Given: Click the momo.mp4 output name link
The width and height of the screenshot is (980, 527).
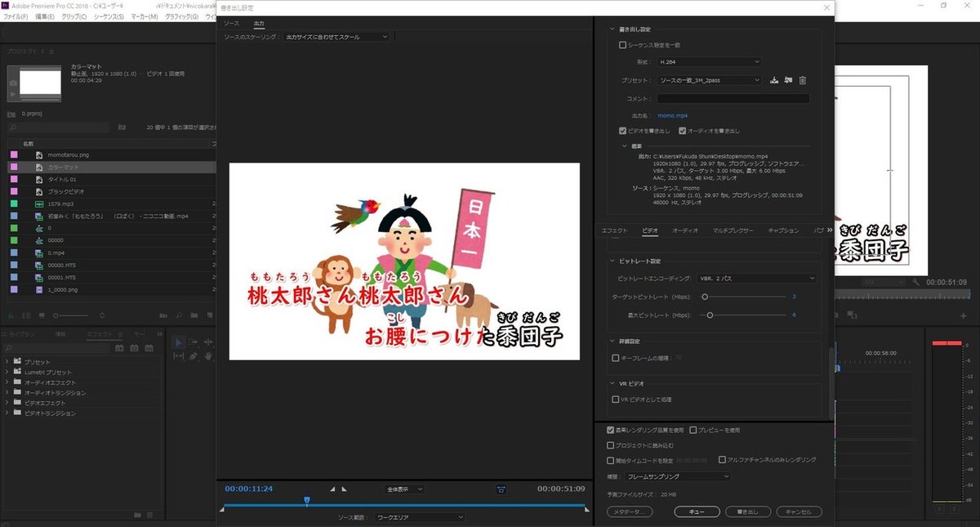Looking at the screenshot, I should point(673,116).
